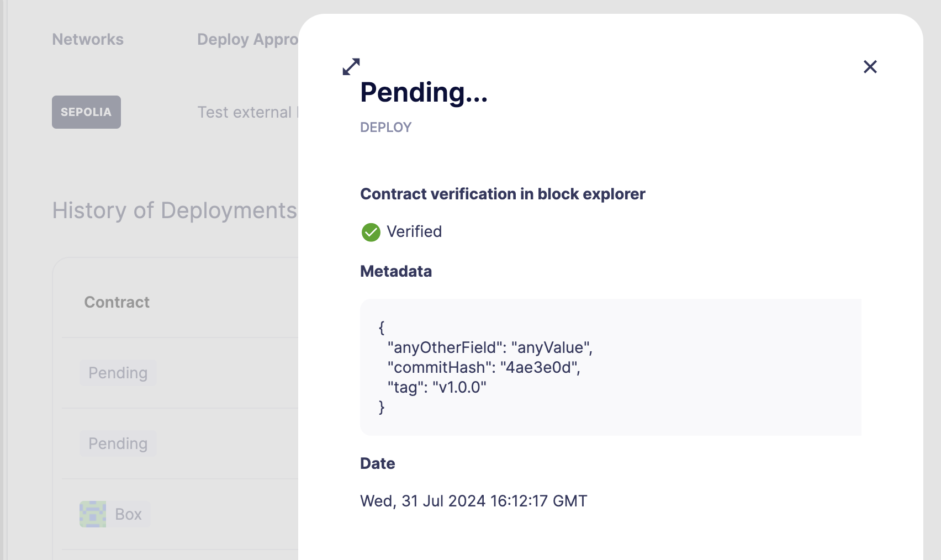Click the deployment date text

[473, 501]
